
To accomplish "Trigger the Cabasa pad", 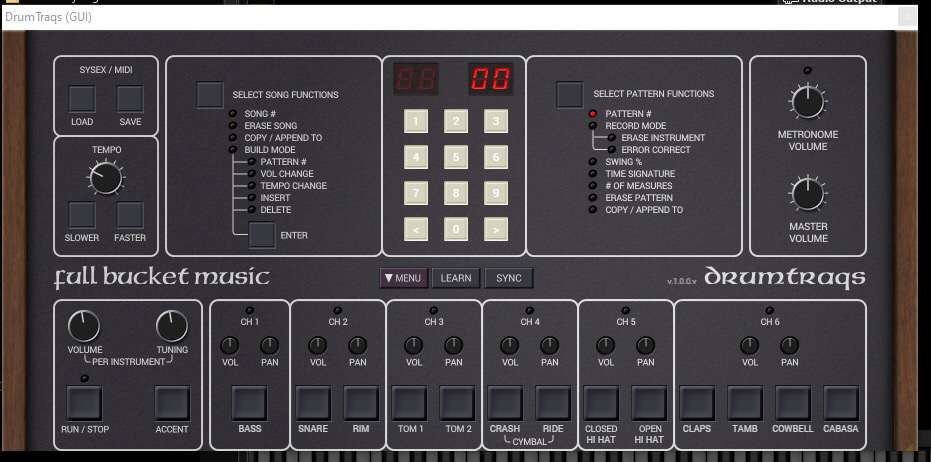I will click(x=841, y=403).
